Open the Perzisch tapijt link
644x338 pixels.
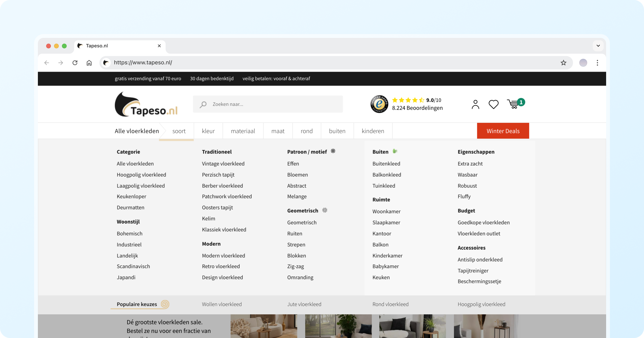pos(218,175)
